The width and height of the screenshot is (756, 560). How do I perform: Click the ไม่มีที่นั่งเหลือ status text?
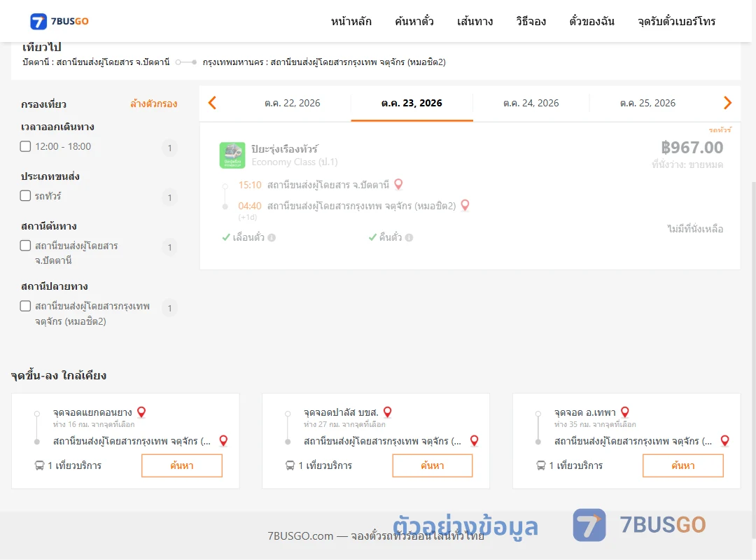[x=695, y=229]
